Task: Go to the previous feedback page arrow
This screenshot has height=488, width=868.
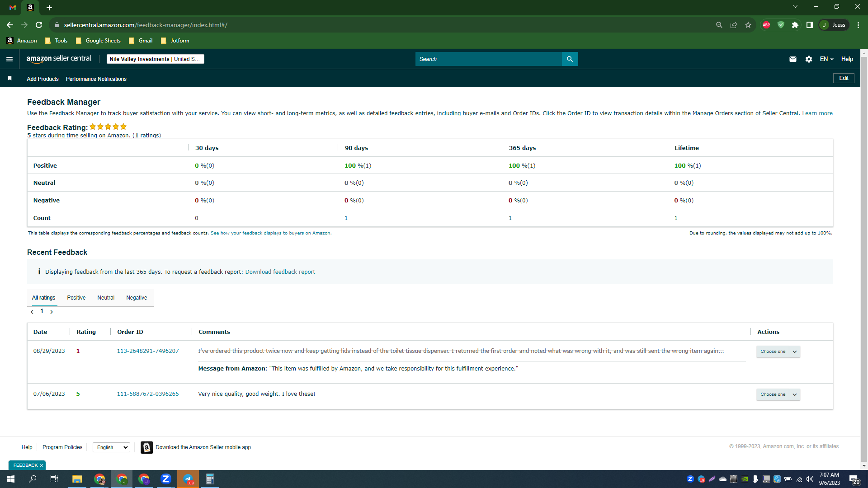Action: (32, 312)
